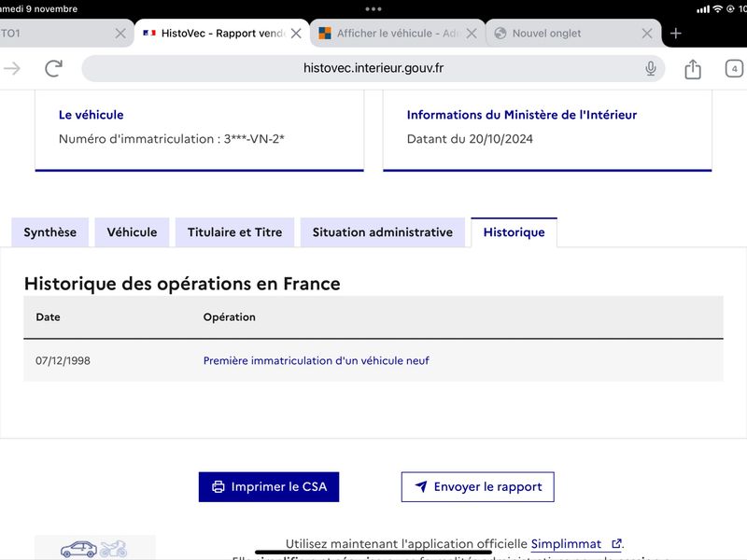Go forward using the arrow icon
The image size is (747, 560).
coord(12,68)
